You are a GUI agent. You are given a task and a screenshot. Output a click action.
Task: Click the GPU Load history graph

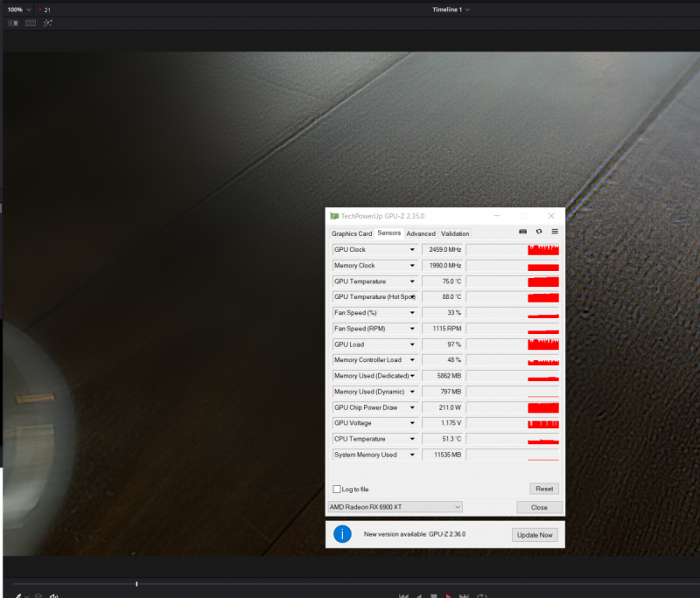click(x=513, y=344)
